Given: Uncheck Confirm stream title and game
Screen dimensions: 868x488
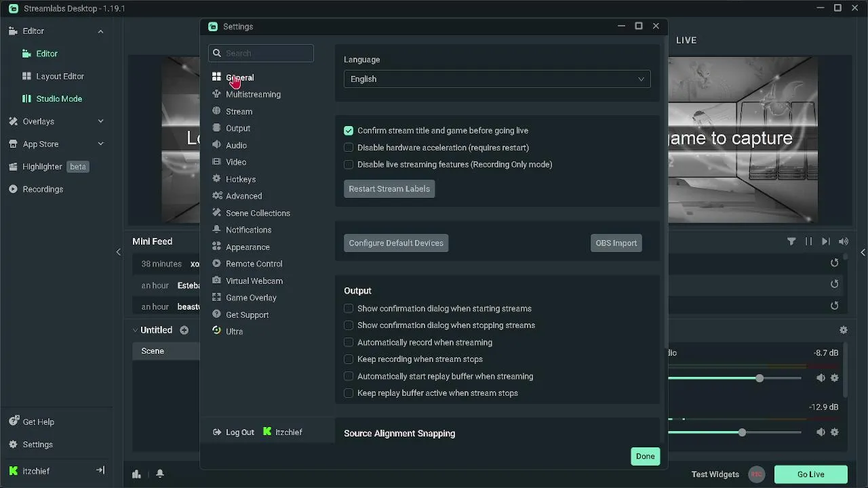Looking at the screenshot, I should pos(349,130).
